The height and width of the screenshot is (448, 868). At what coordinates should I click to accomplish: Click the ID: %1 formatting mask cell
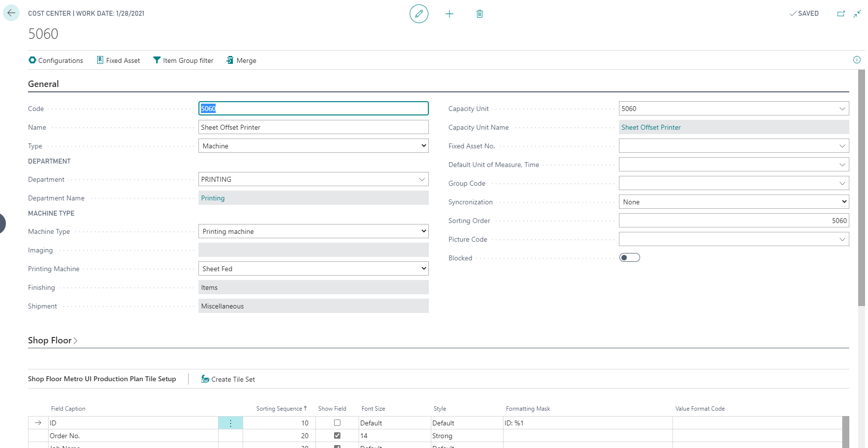pyautogui.click(x=588, y=423)
